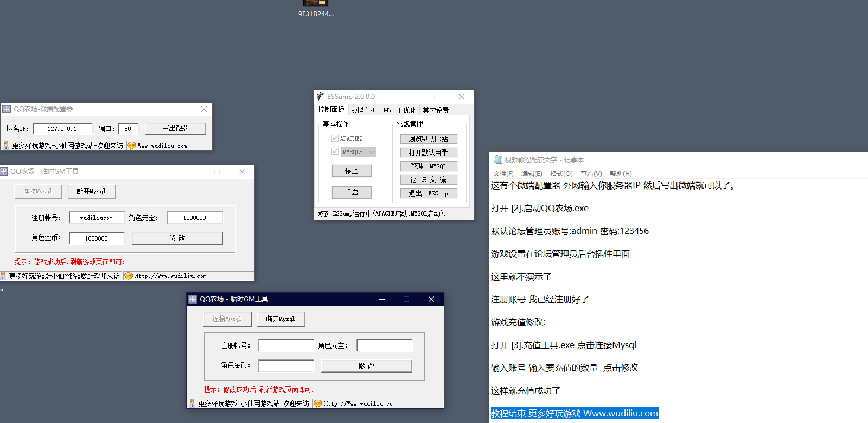
Task: Click empty 角色元宝 field in front GM tool
Action: click(384, 345)
